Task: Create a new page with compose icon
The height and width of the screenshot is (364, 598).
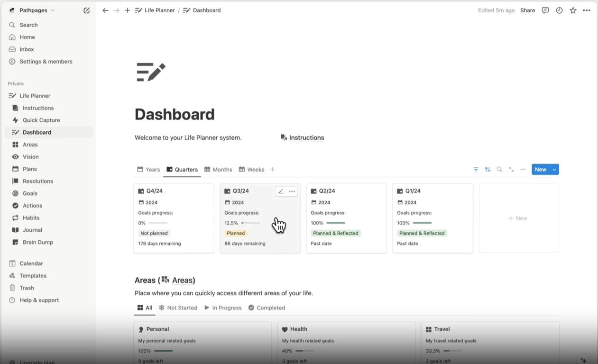Action: [x=86, y=10]
